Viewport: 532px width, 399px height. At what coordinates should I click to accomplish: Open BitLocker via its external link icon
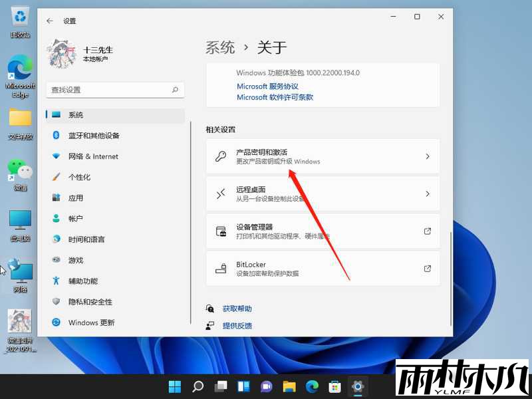tap(428, 269)
